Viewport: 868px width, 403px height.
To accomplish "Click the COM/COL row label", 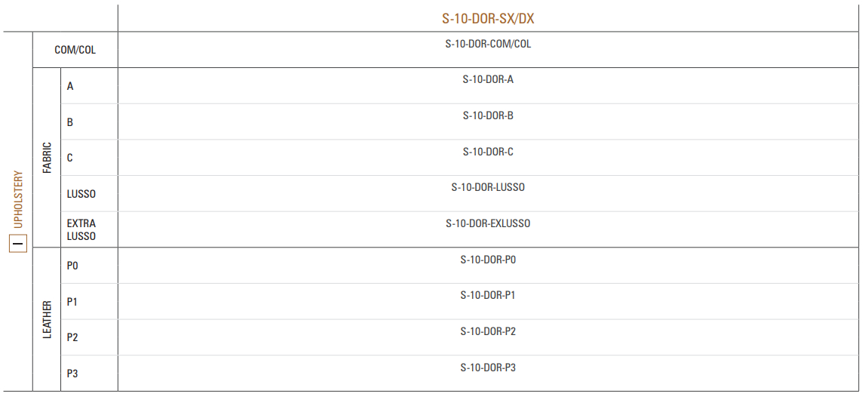I will 75,50.
